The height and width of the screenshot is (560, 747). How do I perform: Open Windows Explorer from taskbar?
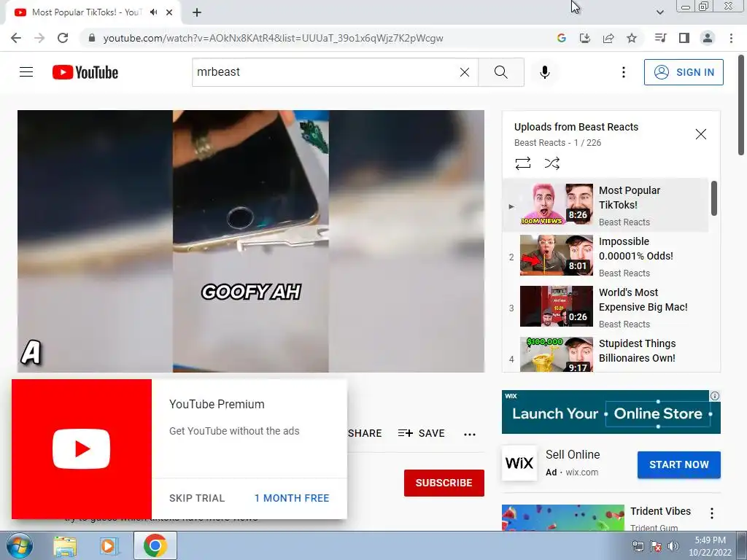click(x=65, y=546)
